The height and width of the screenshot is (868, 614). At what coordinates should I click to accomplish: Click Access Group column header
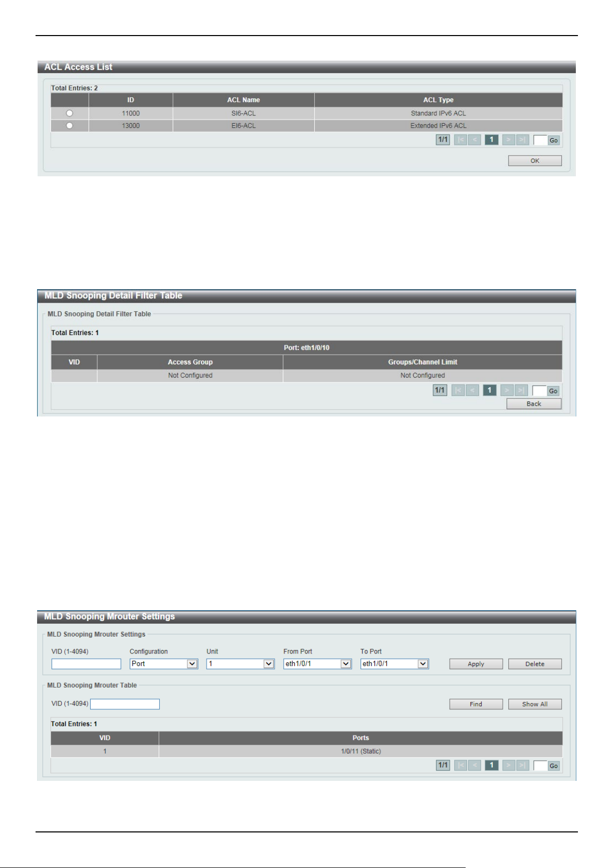pos(190,362)
